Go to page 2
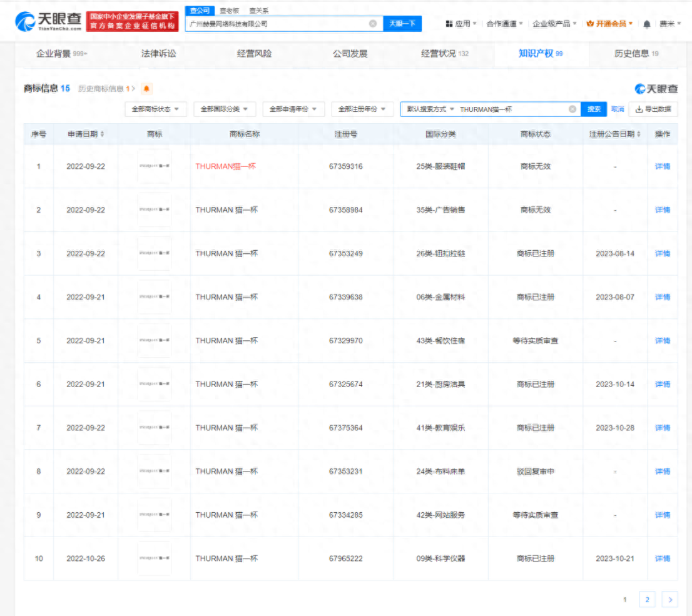 (647, 599)
